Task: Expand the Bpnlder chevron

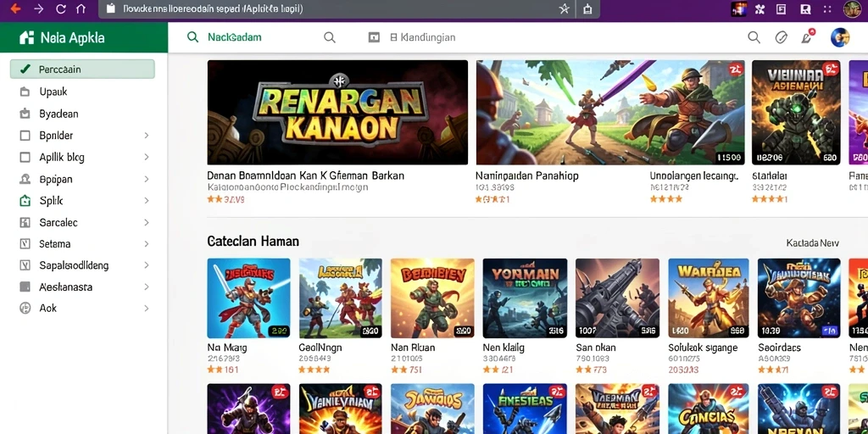Action: pyautogui.click(x=147, y=136)
